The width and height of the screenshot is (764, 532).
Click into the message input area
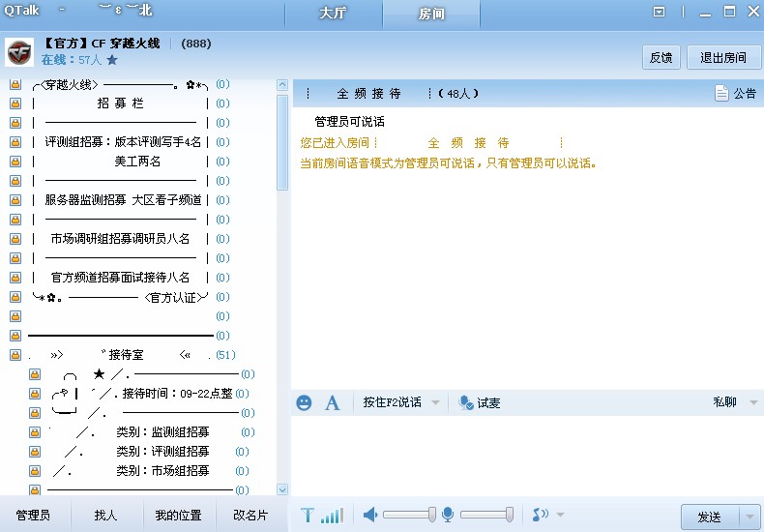527,456
